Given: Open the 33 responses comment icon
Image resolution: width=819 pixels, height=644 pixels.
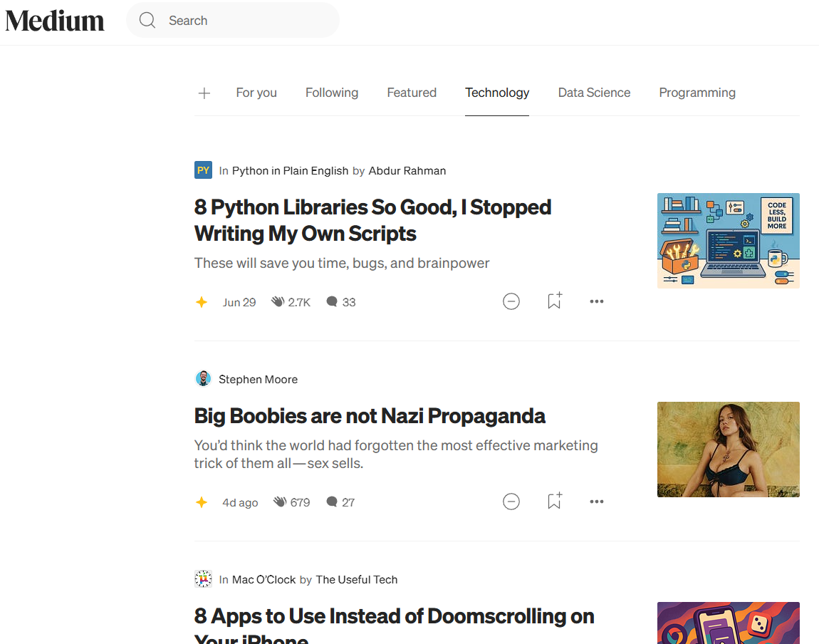Looking at the screenshot, I should 332,302.
